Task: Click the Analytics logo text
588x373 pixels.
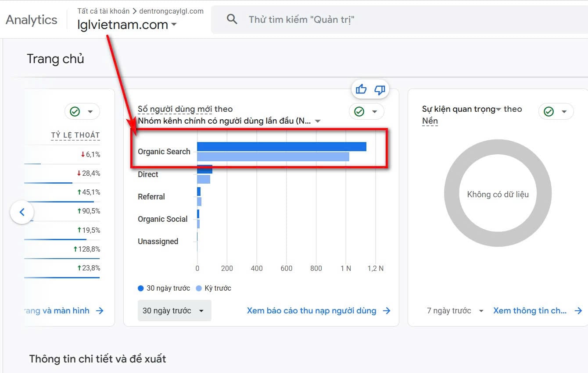Action: (32, 20)
